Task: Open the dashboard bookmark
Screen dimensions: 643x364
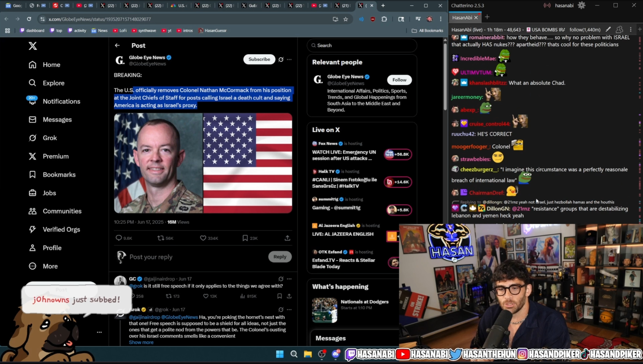Action: (x=32, y=31)
